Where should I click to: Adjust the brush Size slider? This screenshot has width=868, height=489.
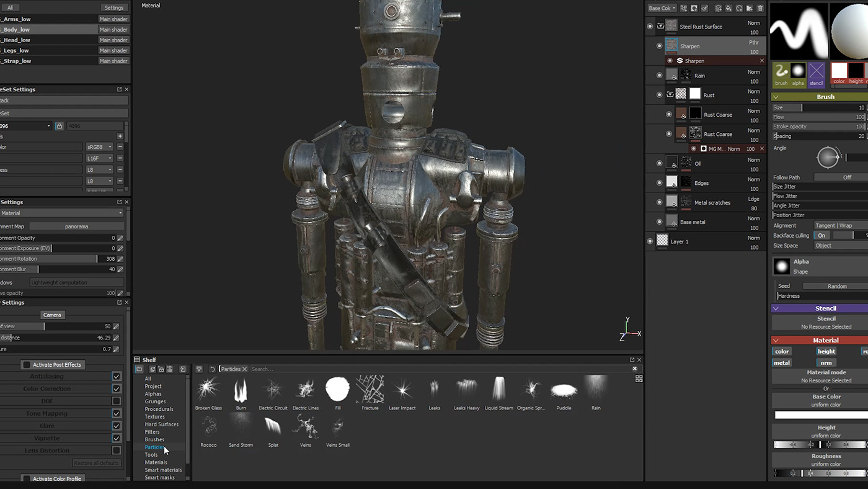coord(820,107)
